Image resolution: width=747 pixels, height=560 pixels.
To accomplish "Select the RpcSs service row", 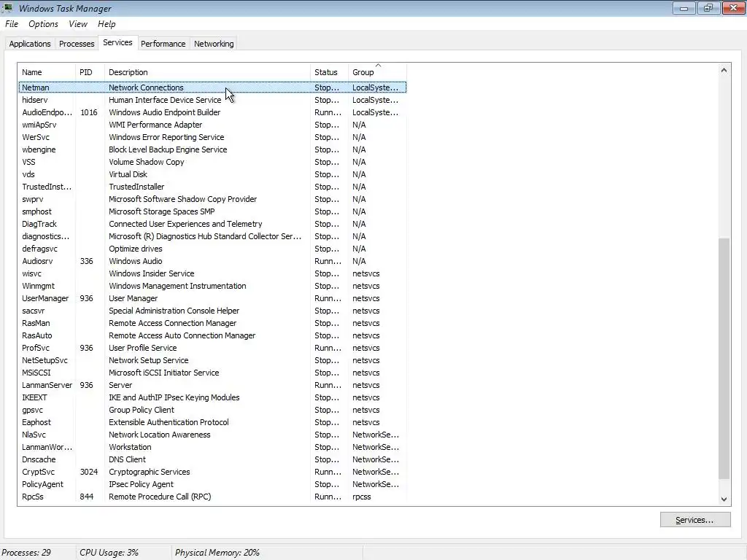I will coord(212,496).
